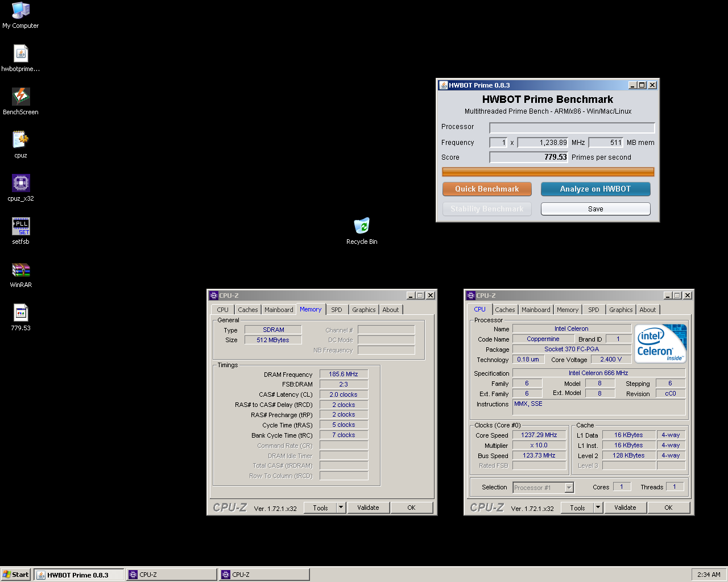
Task: Click Analyze on HWBOT button
Action: tap(595, 189)
